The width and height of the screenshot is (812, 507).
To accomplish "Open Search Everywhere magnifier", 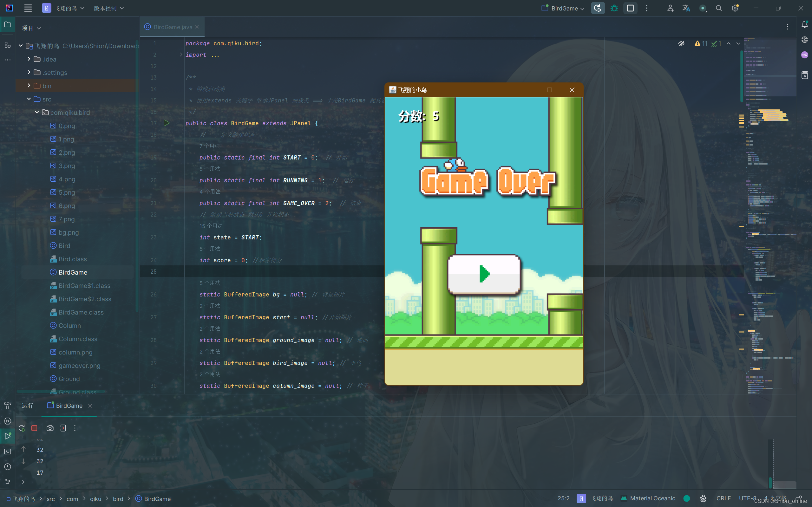I will [719, 8].
